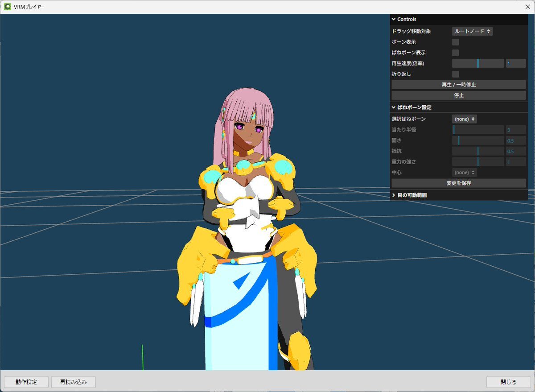Viewport: 535px width, 392px height.
Task: Click the VRMプレイヤー app icon in title bar
Action: click(x=8, y=7)
